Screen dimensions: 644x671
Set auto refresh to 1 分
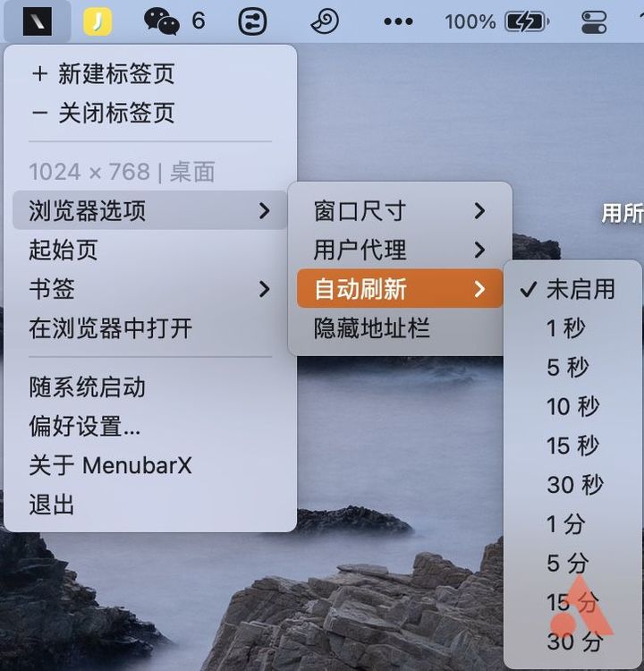point(572,524)
